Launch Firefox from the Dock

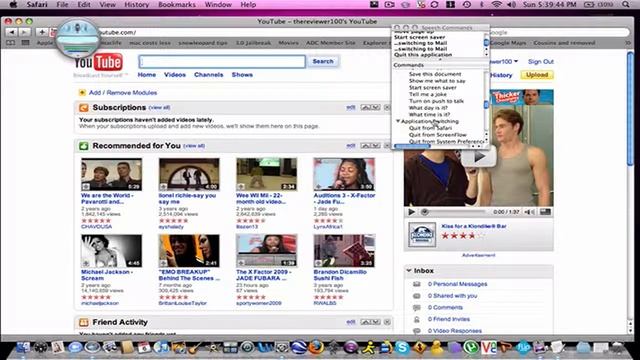click(316, 347)
